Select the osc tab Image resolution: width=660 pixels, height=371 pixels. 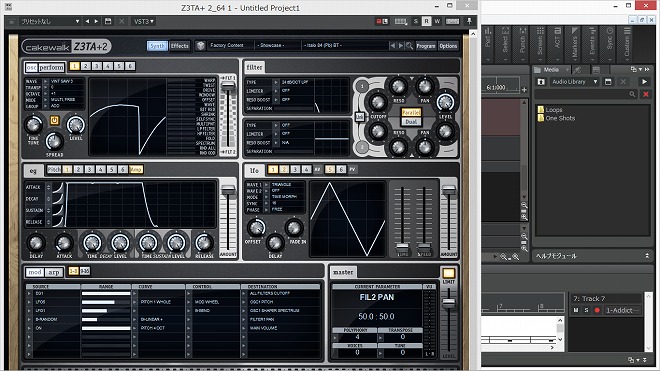point(31,67)
